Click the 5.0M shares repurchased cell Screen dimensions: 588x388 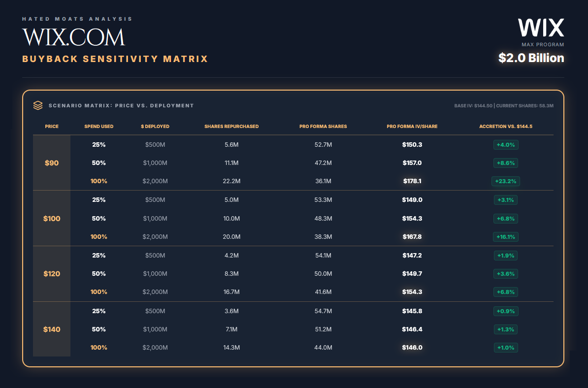click(x=231, y=200)
